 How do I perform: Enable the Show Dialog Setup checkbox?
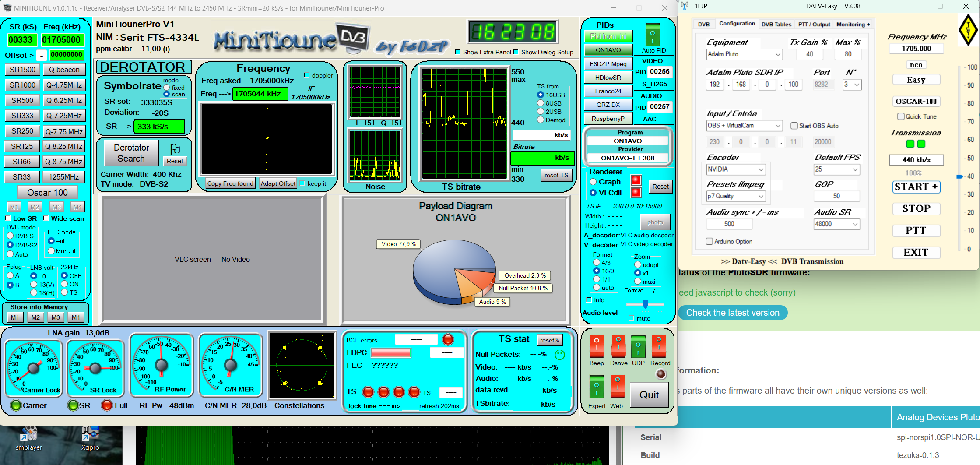click(516, 52)
